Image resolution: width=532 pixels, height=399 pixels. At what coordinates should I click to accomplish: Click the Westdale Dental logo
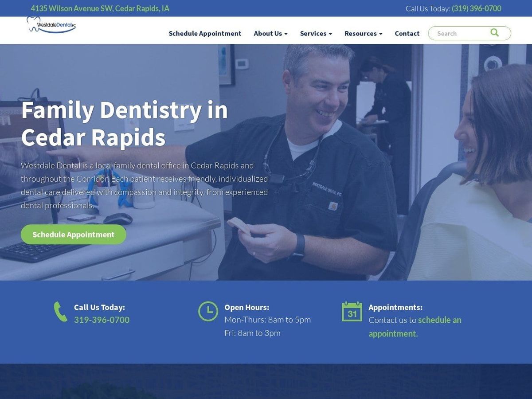coord(51,24)
